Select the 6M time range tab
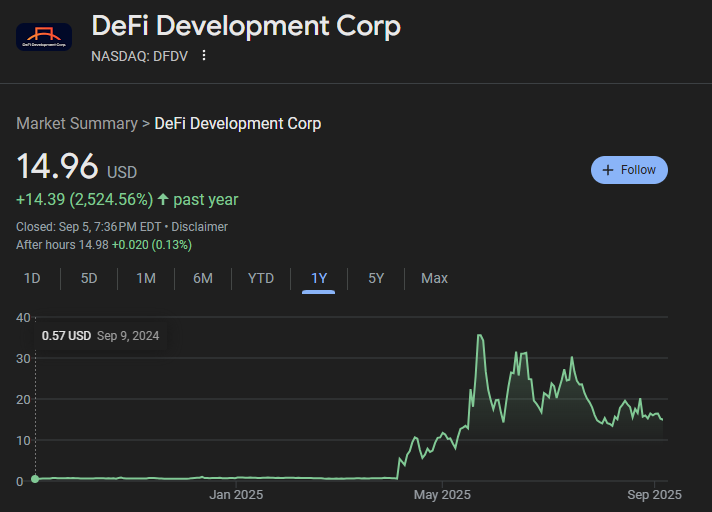Image resolution: width=712 pixels, height=512 pixels. [203, 278]
